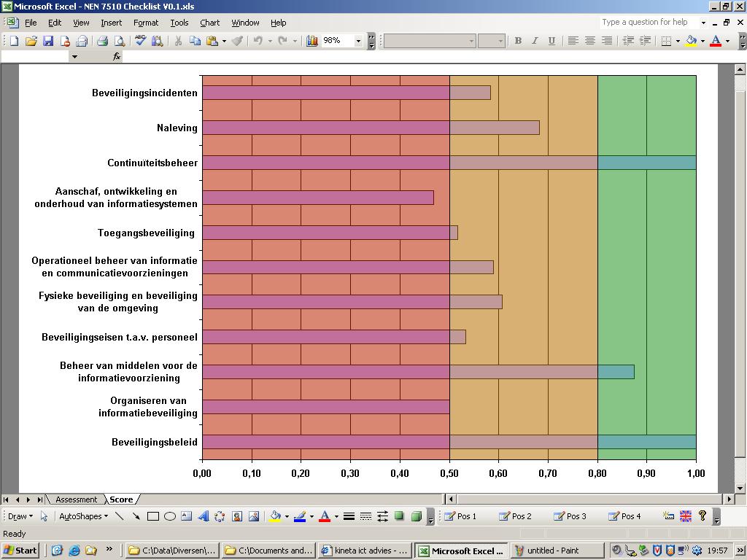Switch to untitled - Paint in taskbar

click(x=557, y=551)
